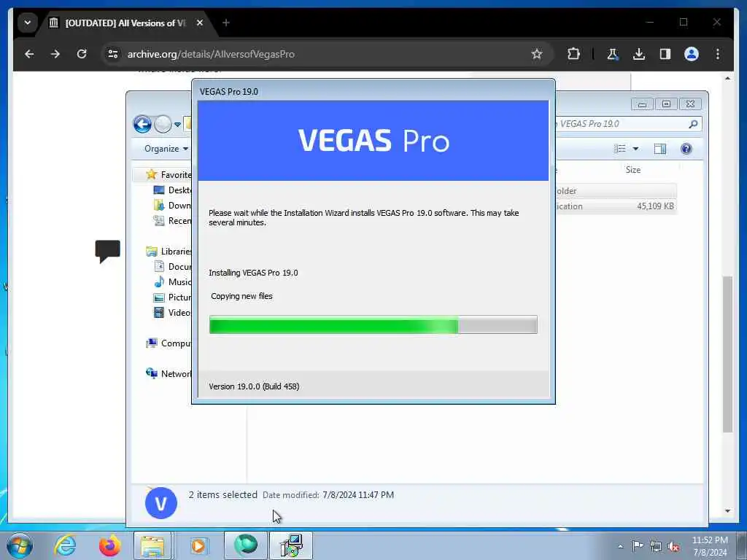Image resolution: width=747 pixels, height=560 pixels.
Task: Bookmark this page with the star
Action: click(537, 54)
